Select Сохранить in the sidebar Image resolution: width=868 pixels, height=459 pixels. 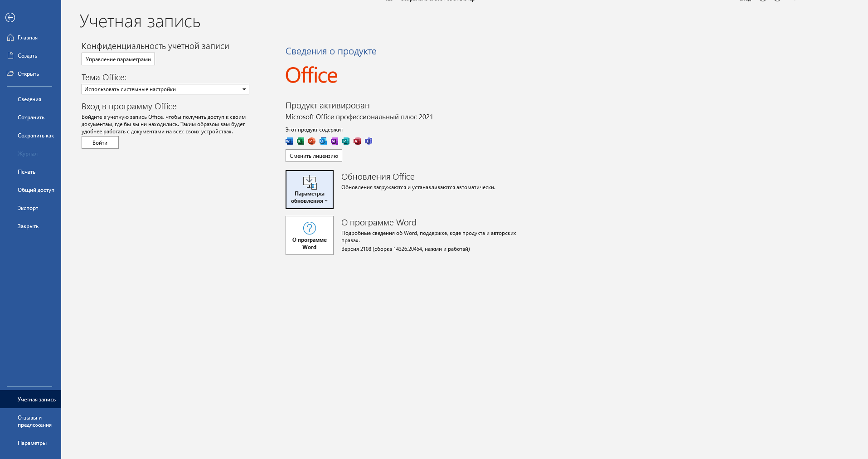30,117
